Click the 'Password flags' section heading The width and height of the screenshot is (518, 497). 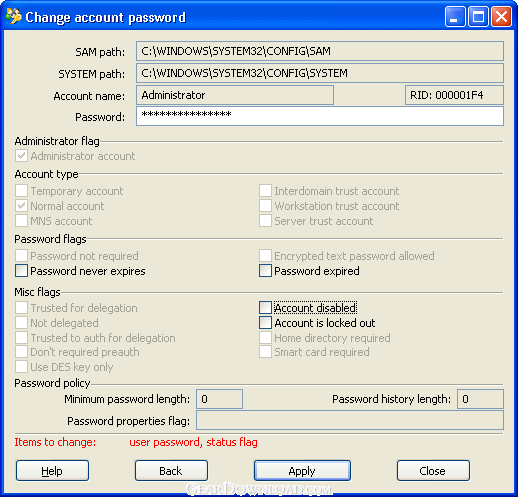pos(50,239)
